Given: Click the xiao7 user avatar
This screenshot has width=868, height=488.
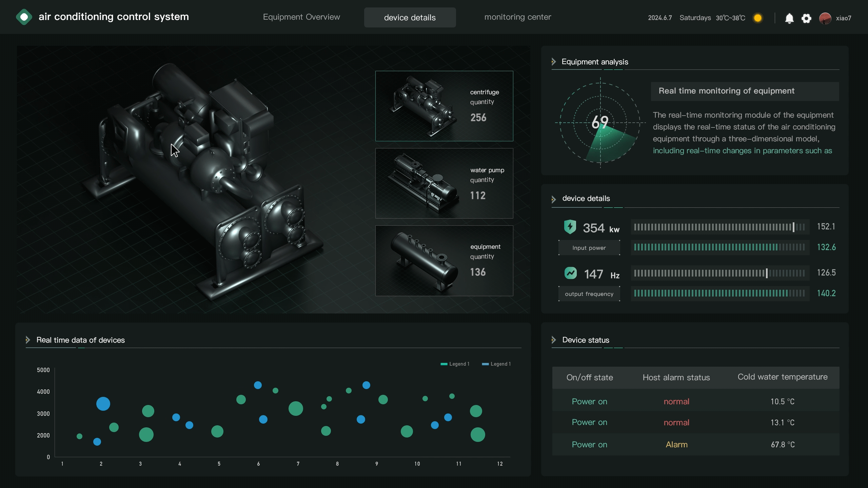Looking at the screenshot, I should (x=825, y=18).
